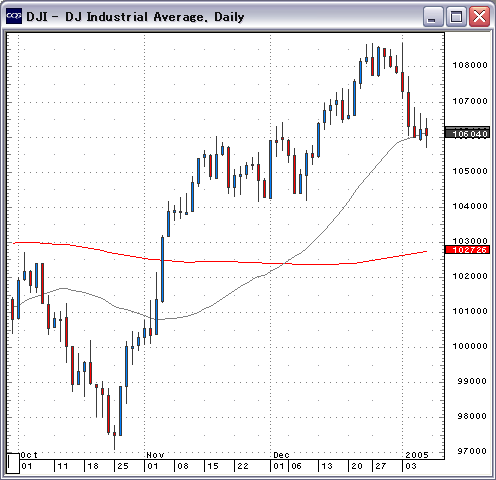This screenshot has height=480, width=496.
Task: Click the red moving average value 102726
Action: click(x=467, y=250)
